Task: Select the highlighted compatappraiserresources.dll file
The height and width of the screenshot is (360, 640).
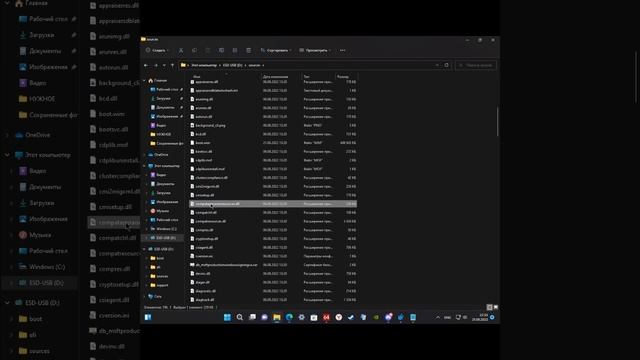Action: click(273, 204)
